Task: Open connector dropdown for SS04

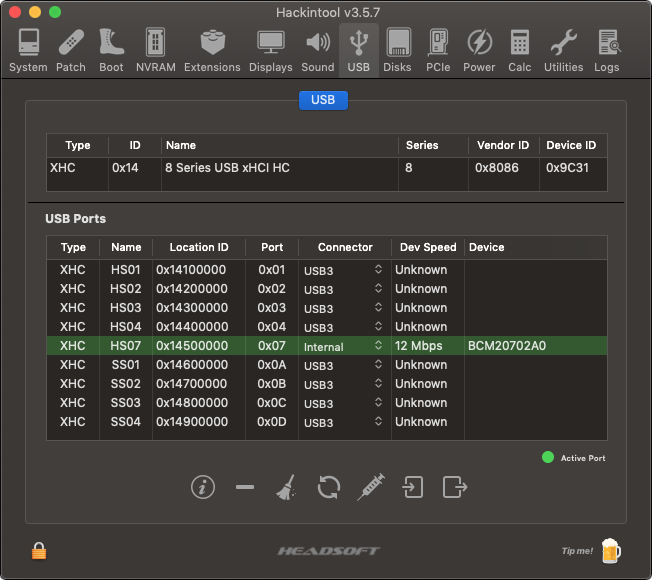Action: (343, 422)
